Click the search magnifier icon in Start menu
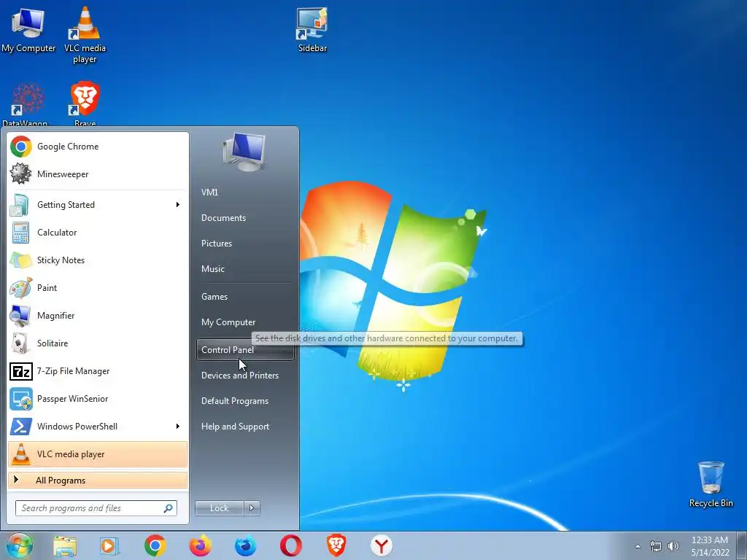747x560 pixels. 169,508
